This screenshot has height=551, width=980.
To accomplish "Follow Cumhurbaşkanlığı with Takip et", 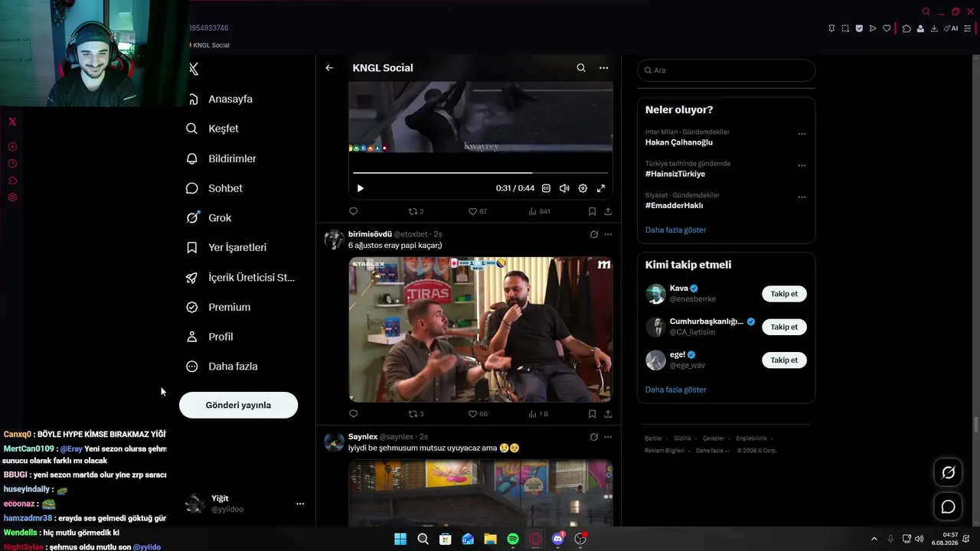I will (x=784, y=327).
